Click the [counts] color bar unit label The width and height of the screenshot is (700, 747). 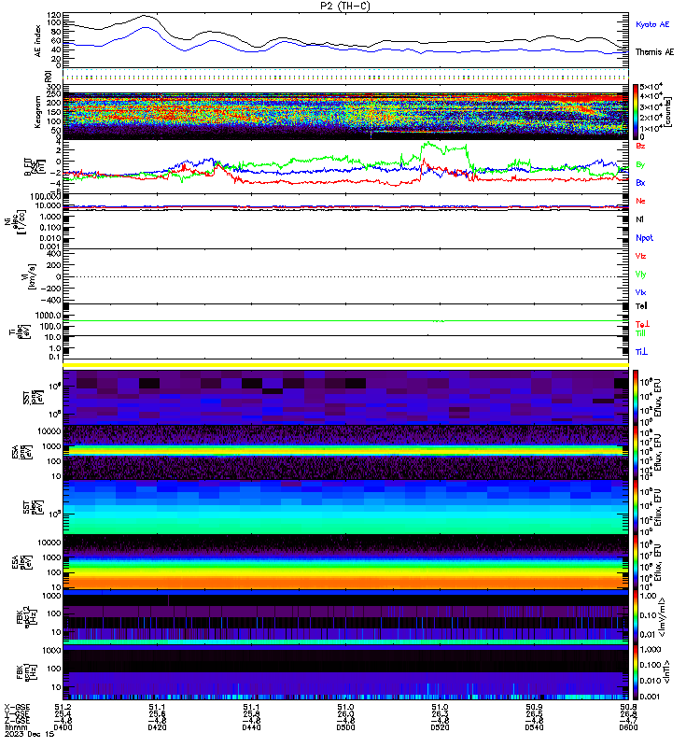tap(668, 112)
